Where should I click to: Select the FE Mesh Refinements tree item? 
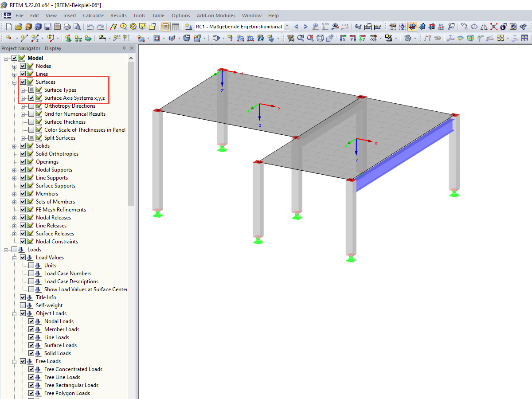61,210
